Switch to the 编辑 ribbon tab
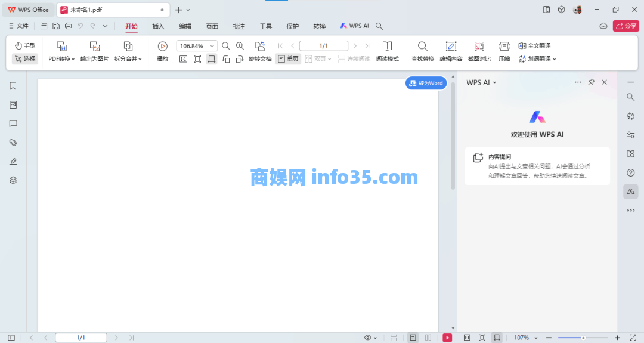Image resolution: width=644 pixels, height=343 pixels. [x=185, y=26]
